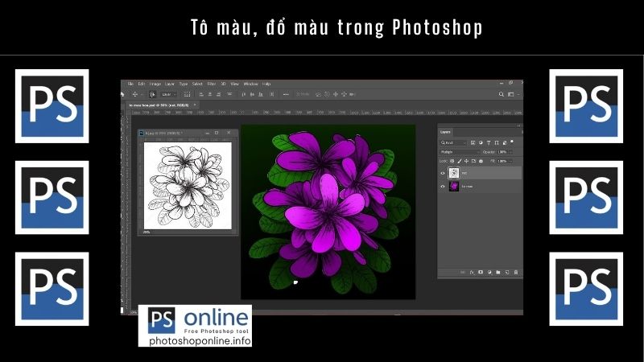Image resolution: width=644 pixels, height=362 pixels.
Task: Open the Help menu
Action: click(x=266, y=84)
